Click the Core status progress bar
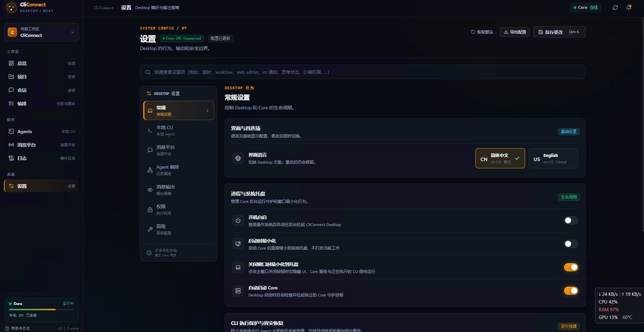 point(41,309)
